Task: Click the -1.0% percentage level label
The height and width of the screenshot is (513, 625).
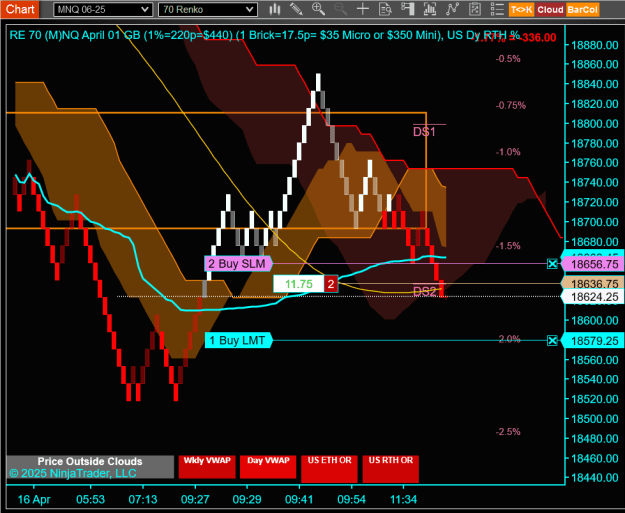Action: click(x=508, y=152)
